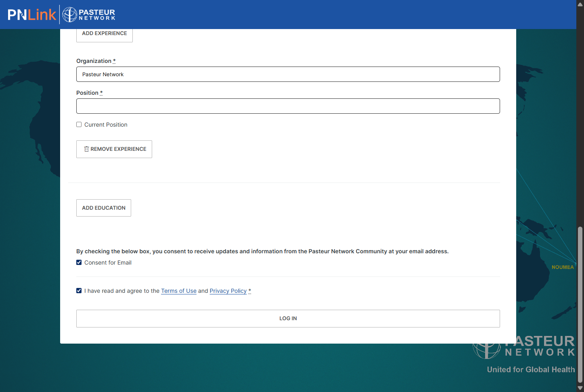Click the Position field label
The height and width of the screenshot is (392, 584).
(89, 93)
